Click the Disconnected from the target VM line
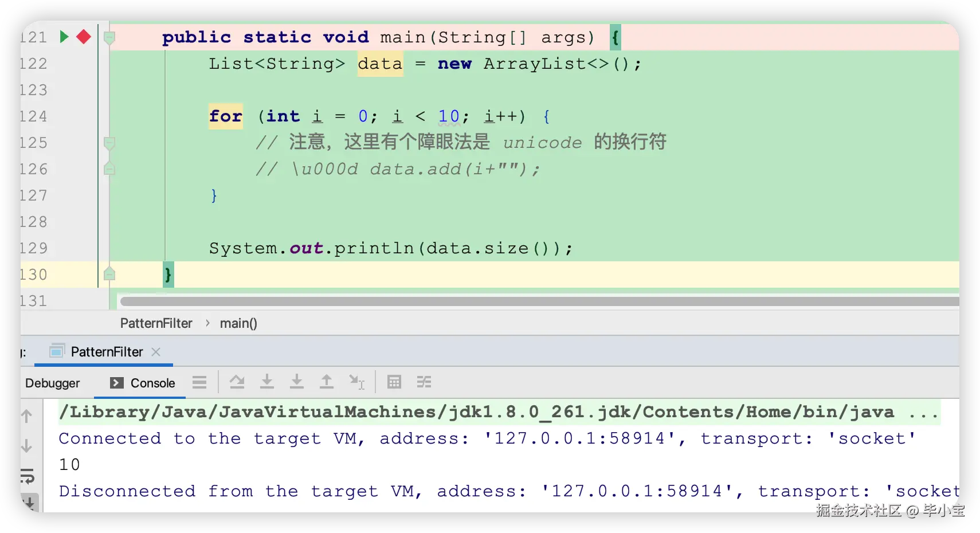This screenshot has width=980, height=533. [x=509, y=491]
